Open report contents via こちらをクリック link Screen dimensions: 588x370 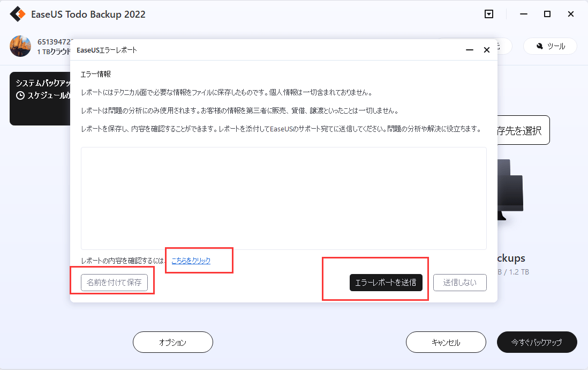(191, 261)
